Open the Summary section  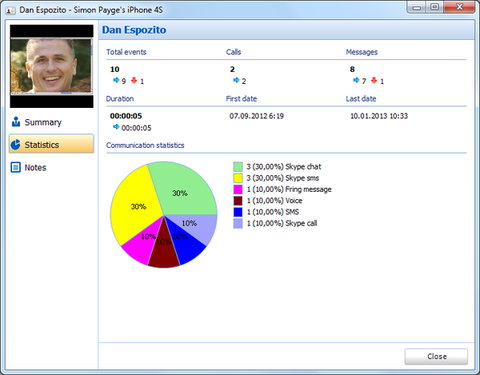tap(51, 122)
